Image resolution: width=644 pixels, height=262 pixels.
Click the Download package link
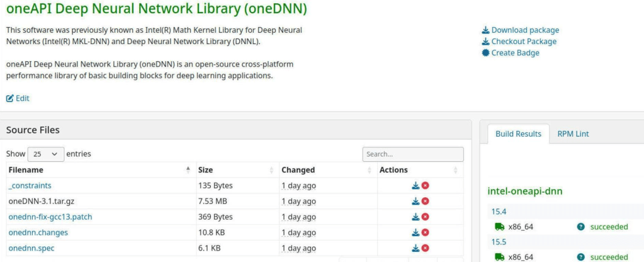(x=524, y=30)
